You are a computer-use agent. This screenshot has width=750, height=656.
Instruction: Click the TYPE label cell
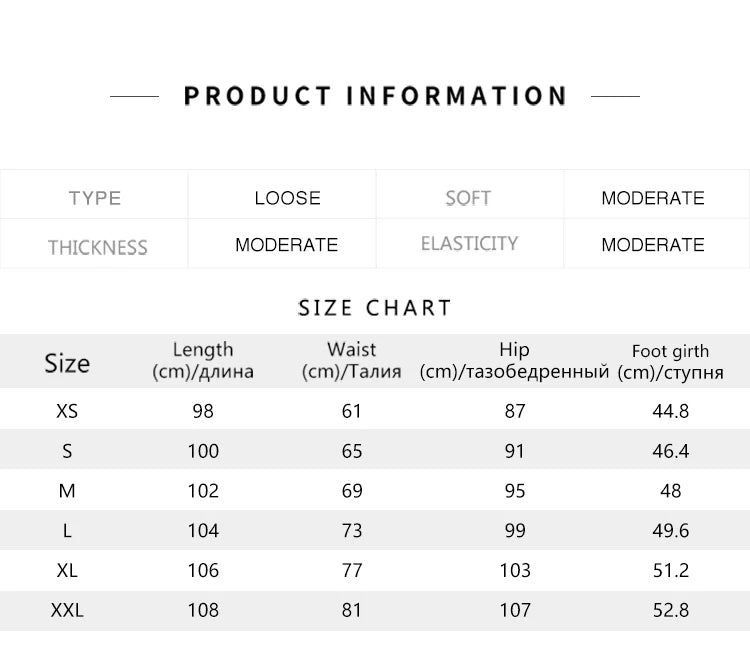pos(95,198)
